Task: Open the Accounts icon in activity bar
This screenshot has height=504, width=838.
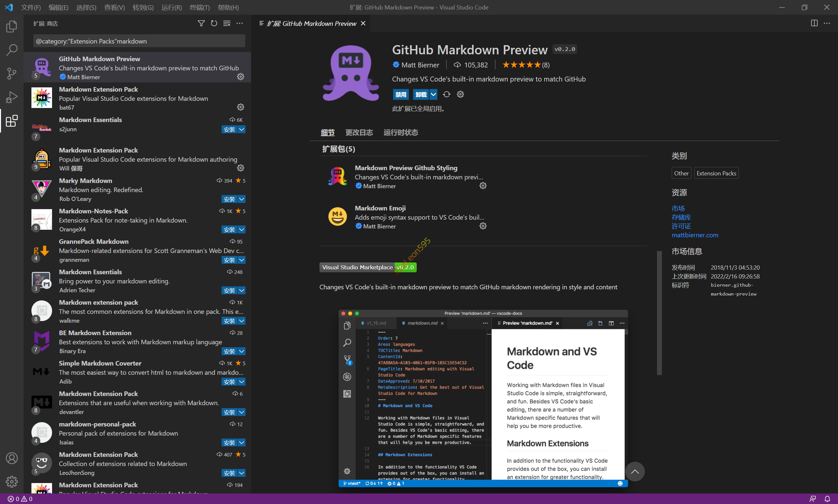Action: coord(11,458)
